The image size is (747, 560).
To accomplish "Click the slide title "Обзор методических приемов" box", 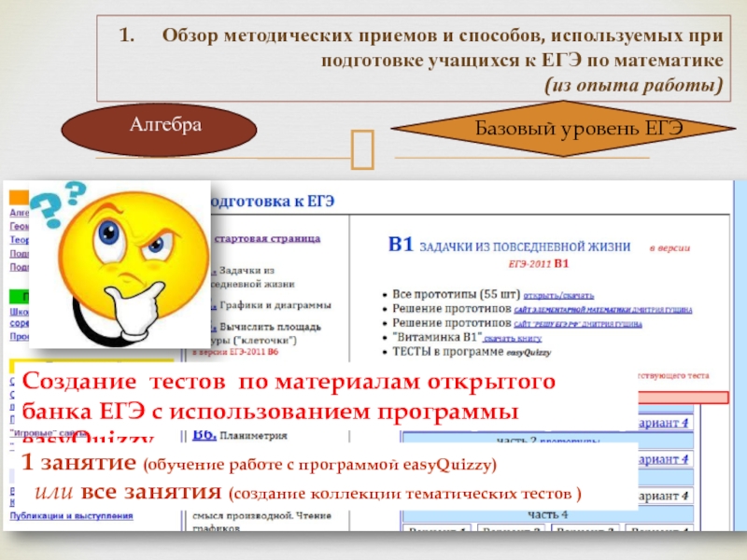I will tap(414, 58).
